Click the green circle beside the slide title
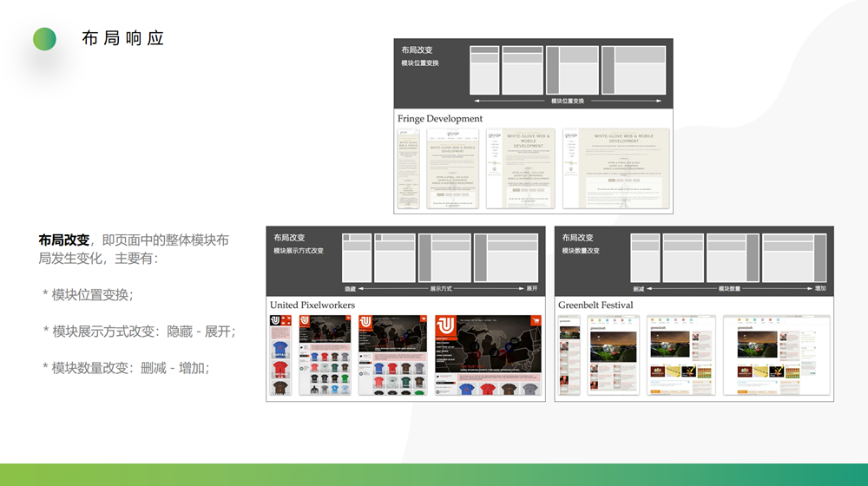The width and height of the screenshot is (868, 486). click(44, 39)
